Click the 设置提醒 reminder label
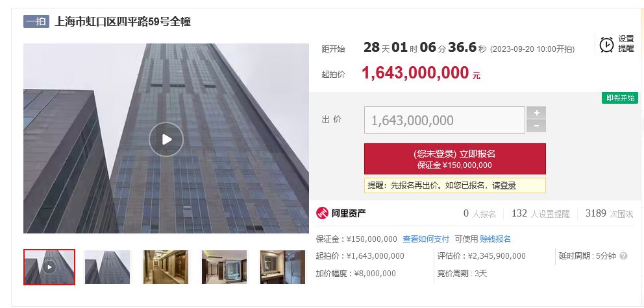The height and width of the screenshot is (308, 644). 626,44
